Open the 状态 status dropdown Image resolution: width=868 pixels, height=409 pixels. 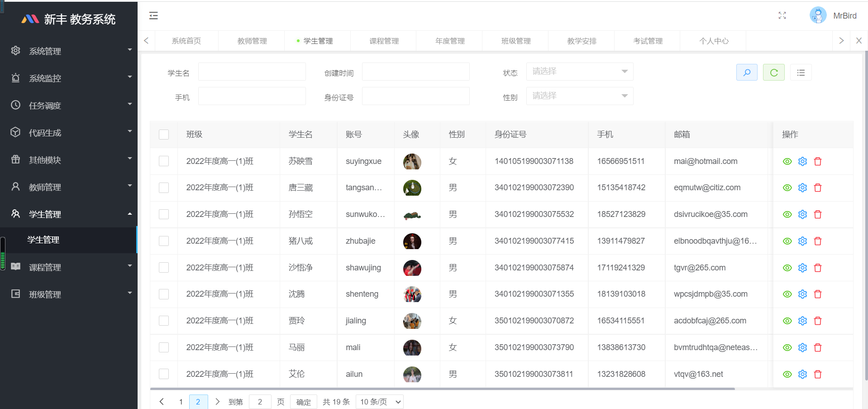pos(580,72)
